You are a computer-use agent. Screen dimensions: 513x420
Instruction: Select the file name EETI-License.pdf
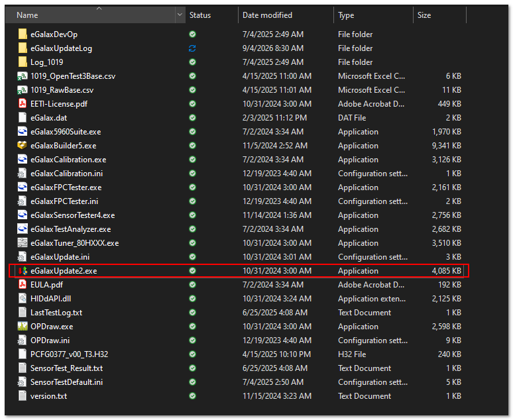coord(59,104)
